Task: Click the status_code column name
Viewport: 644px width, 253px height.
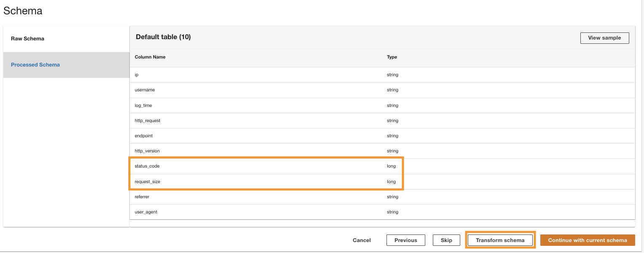Action: pyautogui.click(x=147, y=166)
